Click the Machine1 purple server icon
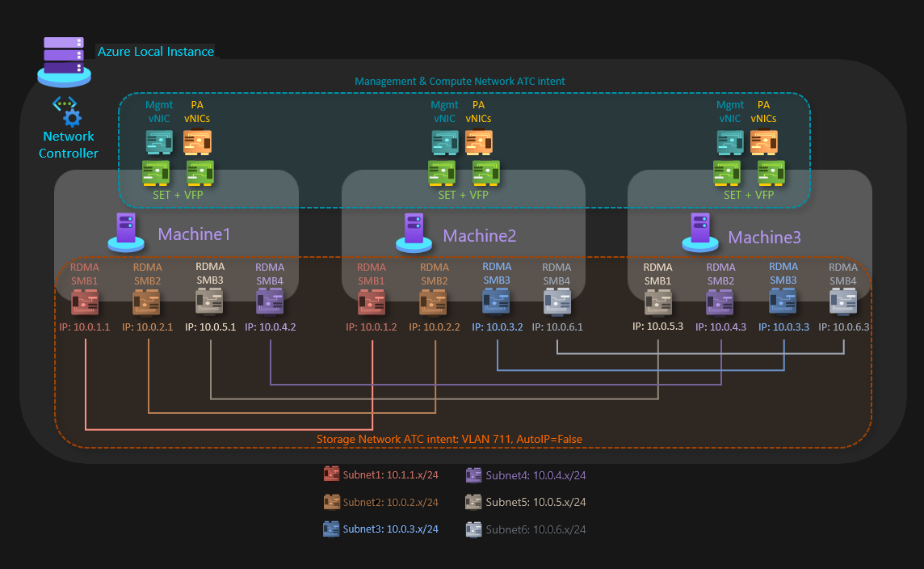924x569 pixels. [126, 232]
